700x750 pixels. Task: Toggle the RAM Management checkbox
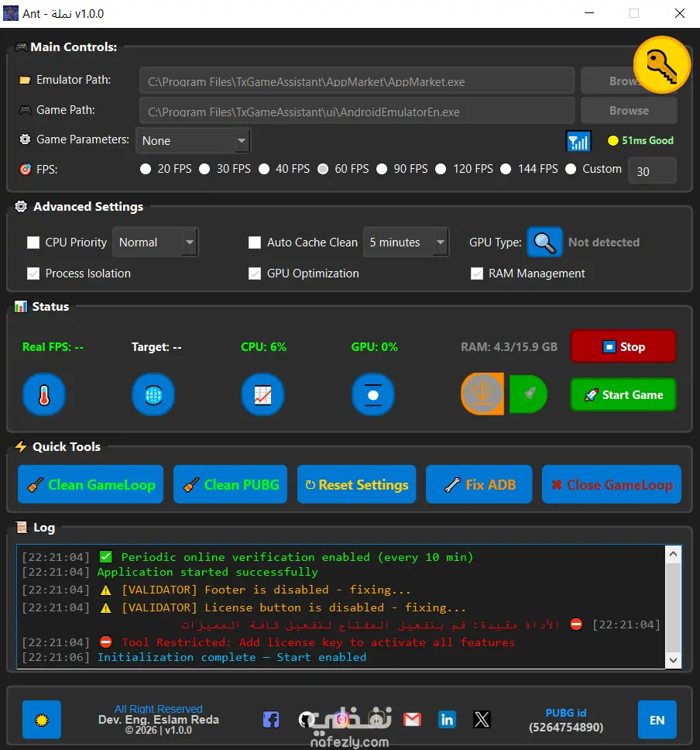point(477,274)
